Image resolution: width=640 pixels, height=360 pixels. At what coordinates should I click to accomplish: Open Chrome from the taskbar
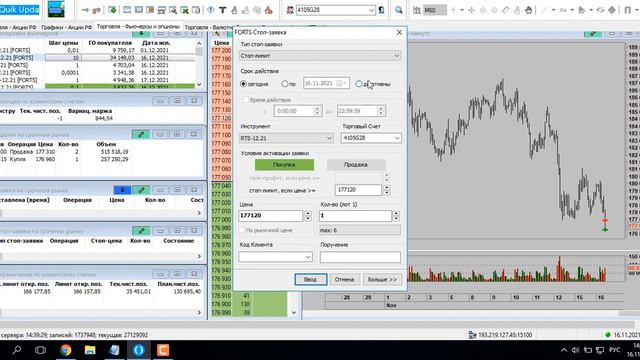(x=66, y=350)
